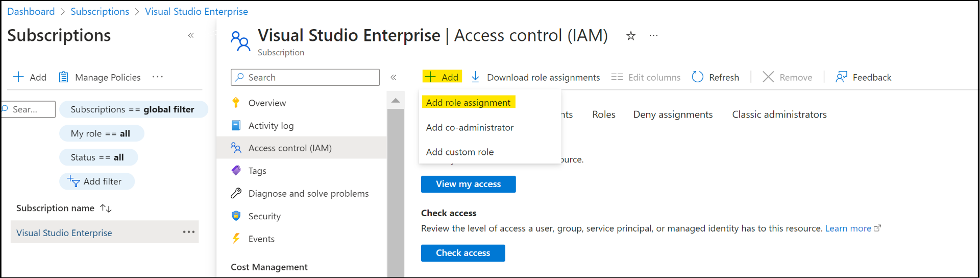Open the Learn more link

pyautogui.click(x=853, y=228)
